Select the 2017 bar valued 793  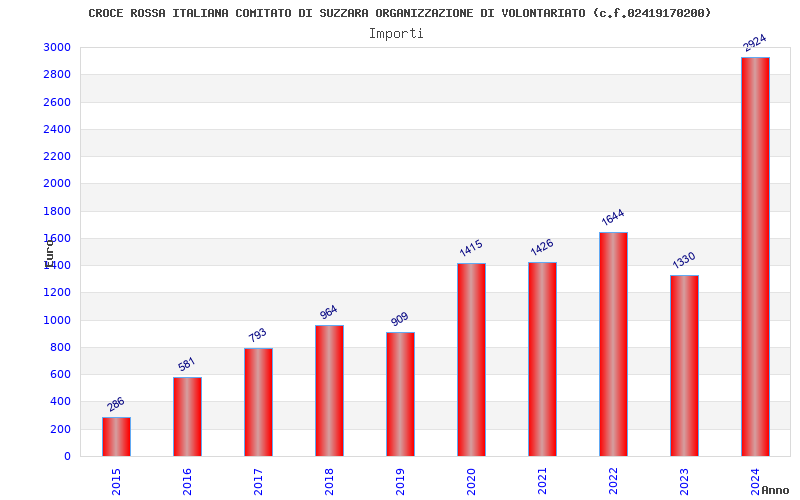(x=258, y=402)
